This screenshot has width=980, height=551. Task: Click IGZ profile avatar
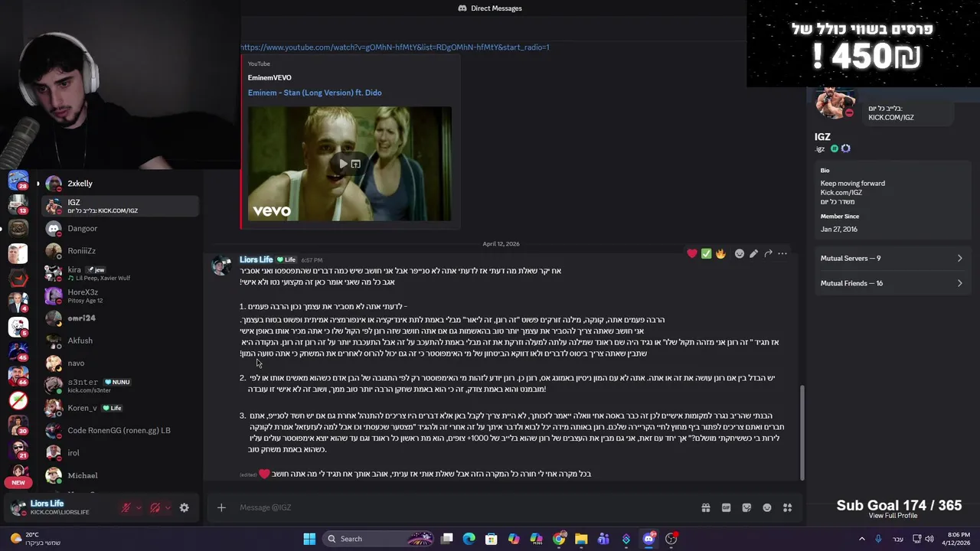(x=835, y=102)
